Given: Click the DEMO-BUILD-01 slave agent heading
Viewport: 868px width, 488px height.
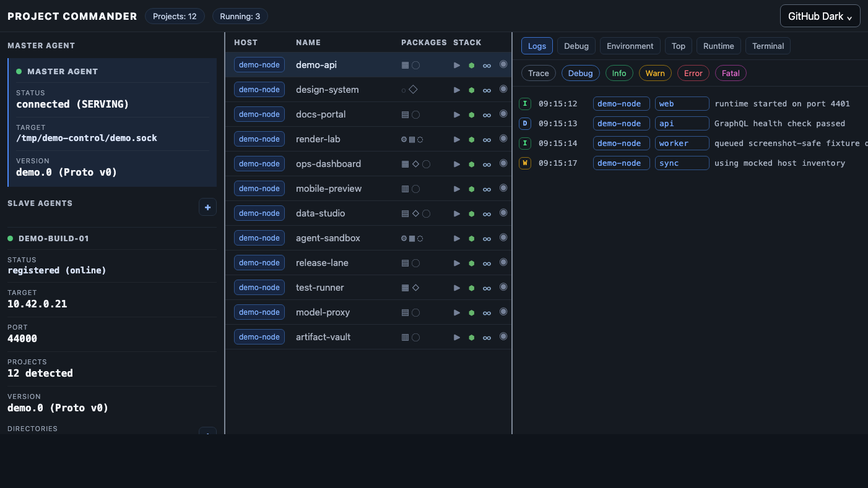Looking at the screenshot, I should click(54, 238).
